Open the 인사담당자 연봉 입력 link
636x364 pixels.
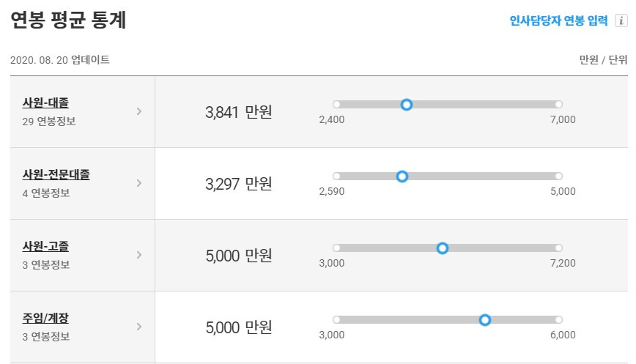[558, 21]
